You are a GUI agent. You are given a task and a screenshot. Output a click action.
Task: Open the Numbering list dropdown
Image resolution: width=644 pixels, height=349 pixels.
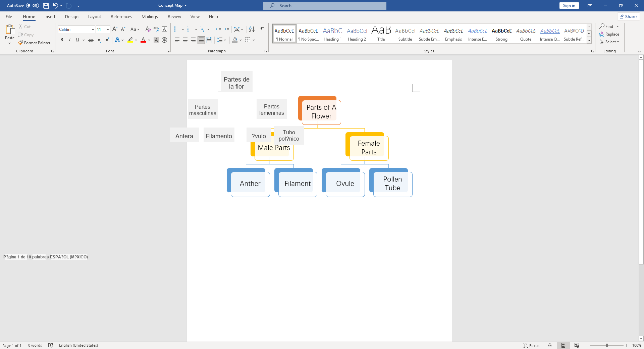coord(196,30)
